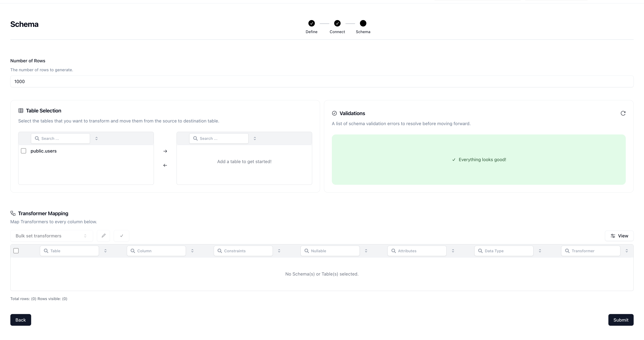Viewport: 644px width, 340px height.
Task: Click the Connect step circle
Action: tap(337, 23)
